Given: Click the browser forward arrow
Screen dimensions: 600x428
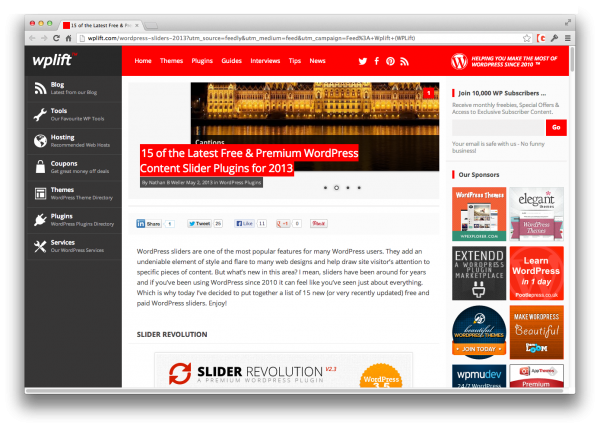Looking at the screenshot, I should point(44,38).
